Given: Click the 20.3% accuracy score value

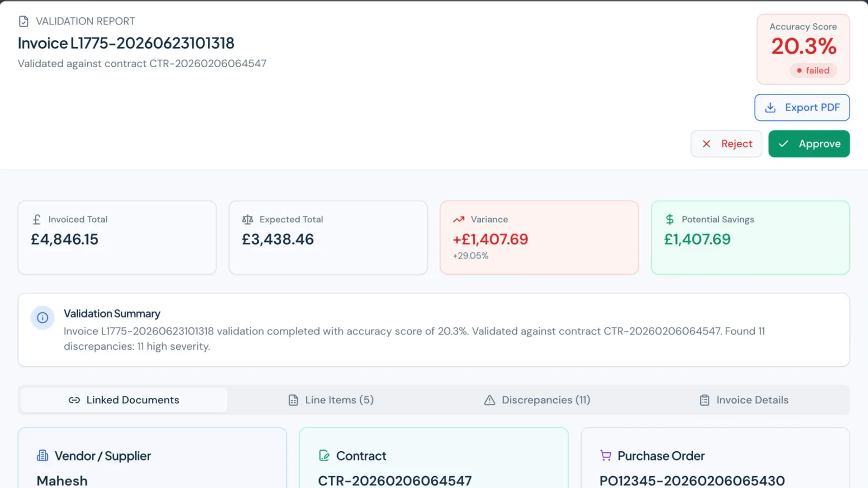Looking at the screenshot, I should point(803,47).
